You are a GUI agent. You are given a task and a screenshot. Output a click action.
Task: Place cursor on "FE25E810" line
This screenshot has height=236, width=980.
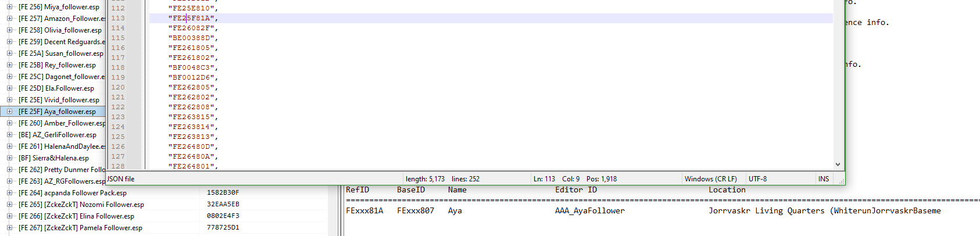(193, 8)
